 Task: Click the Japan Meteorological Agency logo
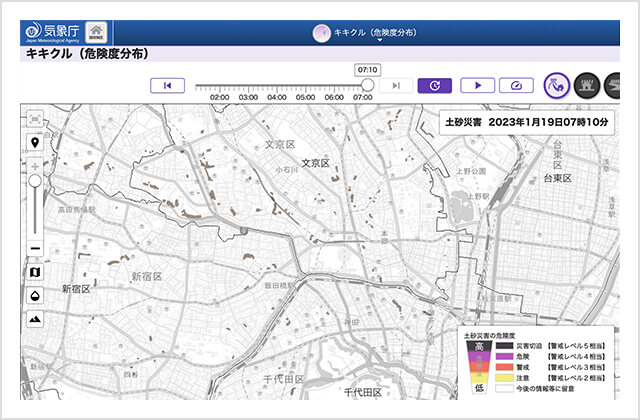(x=52, y=33)
